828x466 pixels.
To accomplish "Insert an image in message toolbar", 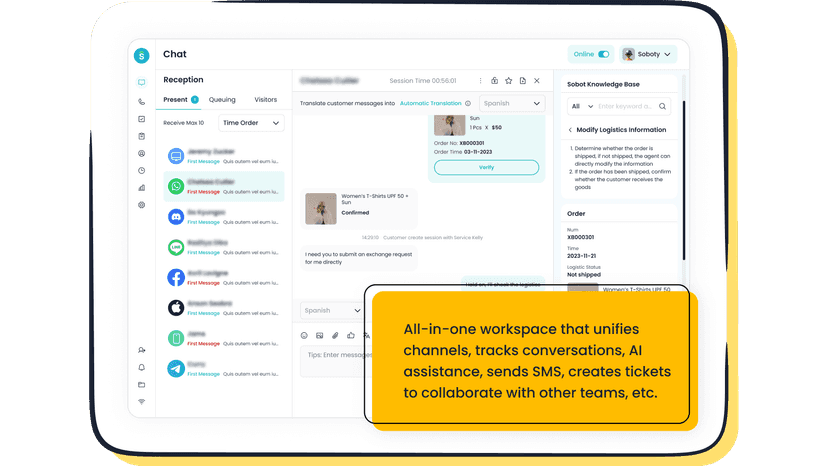I will point(319,335).
